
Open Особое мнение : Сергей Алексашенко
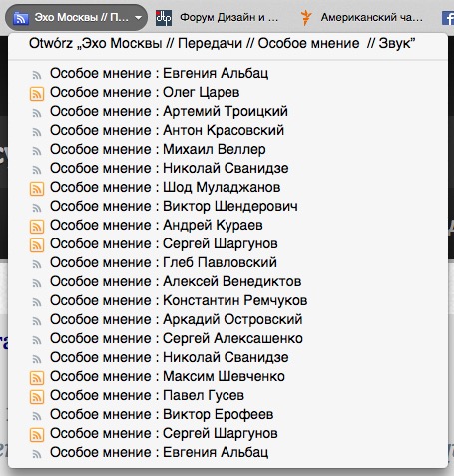coord(177,338)
